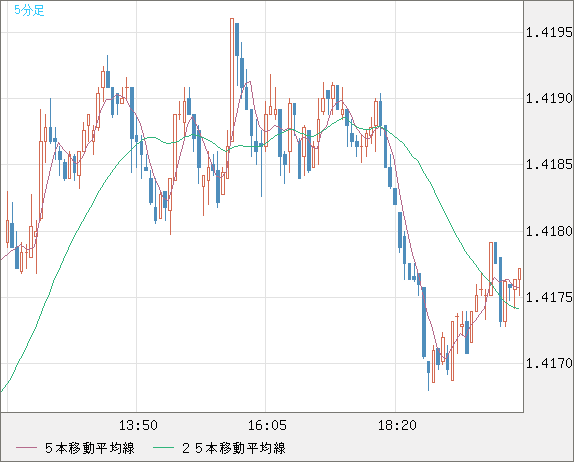Click the 18:20 time axis label
This screenshot has height=462, width=574.
[x=397, y=425]
